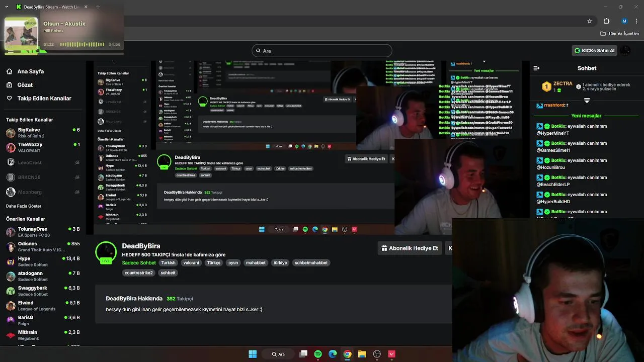Select the valorant tag
This screenshot has height=362, width=644.
pyautogui.click(x=191, y=263)
